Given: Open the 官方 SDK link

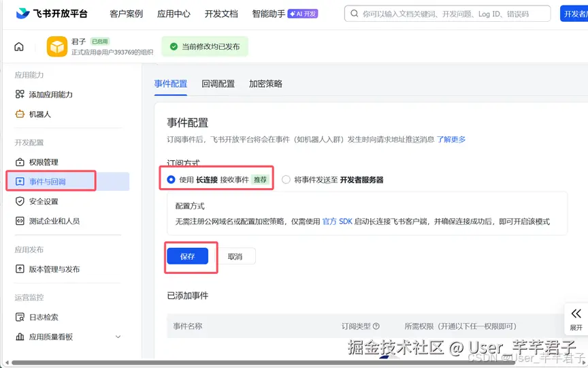Looking at the screenshot, I should (337, 221).
